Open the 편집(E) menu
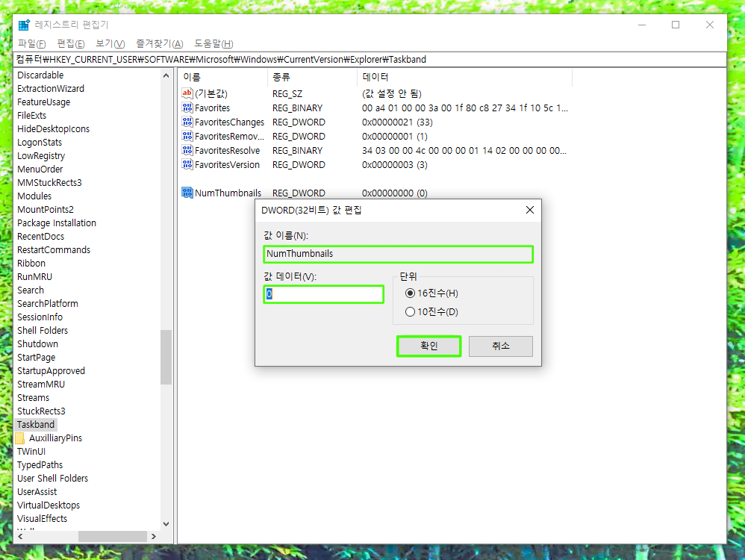 point(71,44)
